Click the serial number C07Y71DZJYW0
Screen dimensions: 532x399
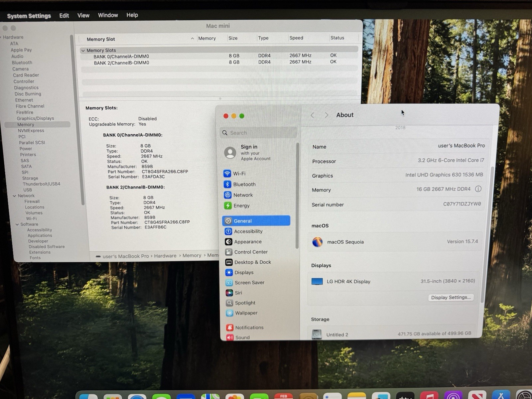pos(462,204)
